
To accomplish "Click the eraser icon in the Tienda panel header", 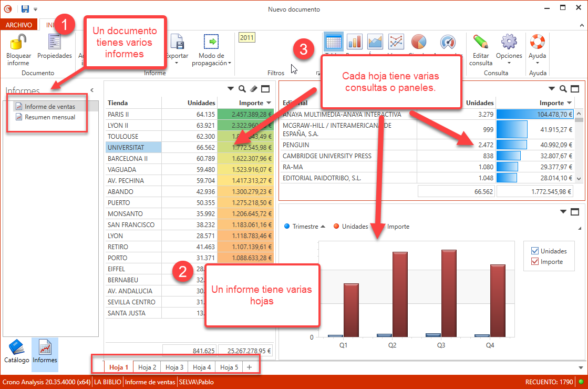I will pos(253,89).
